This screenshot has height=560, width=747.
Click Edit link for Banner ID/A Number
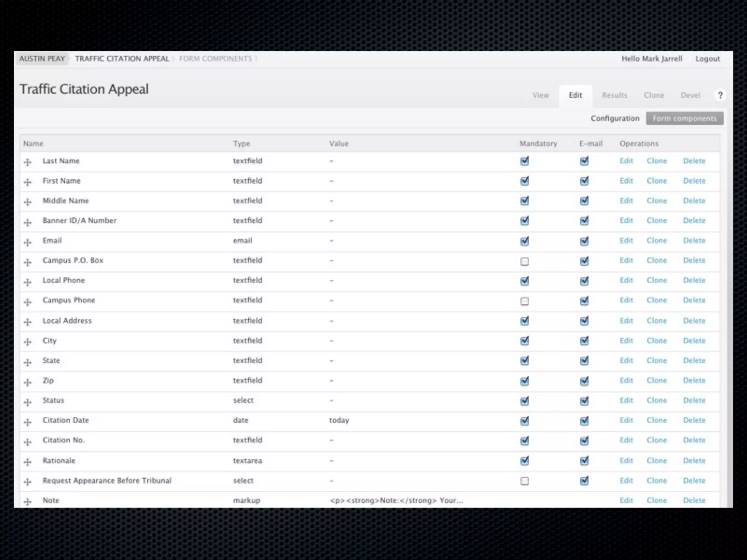click(x=626, y=221)
